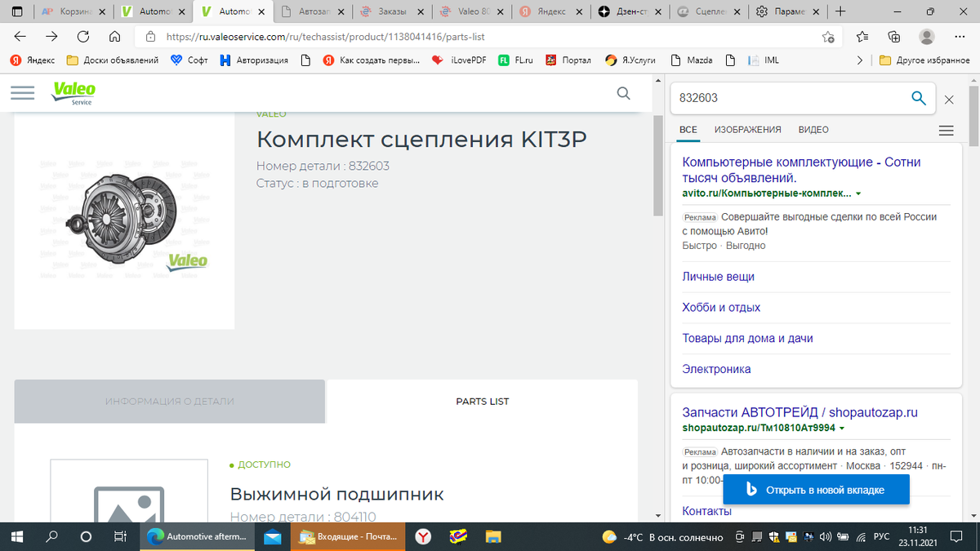Add this page to favorites with the star icon

pos(828,37)
